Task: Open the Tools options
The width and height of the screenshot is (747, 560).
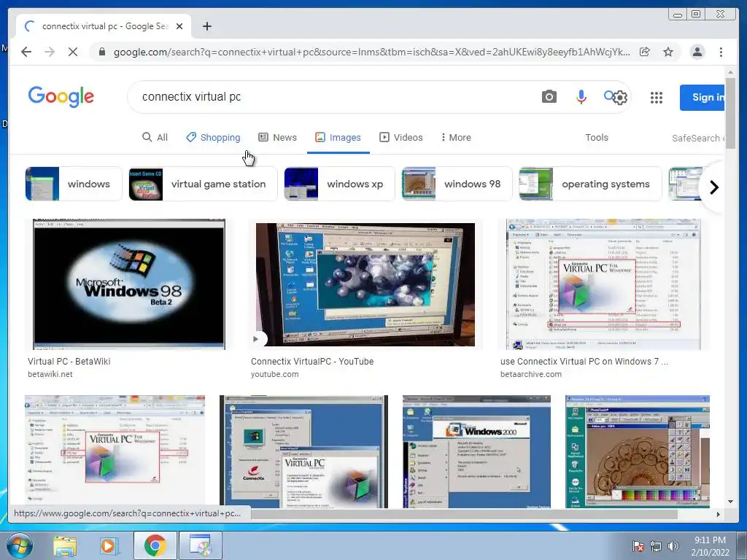Action: (597, 137)
